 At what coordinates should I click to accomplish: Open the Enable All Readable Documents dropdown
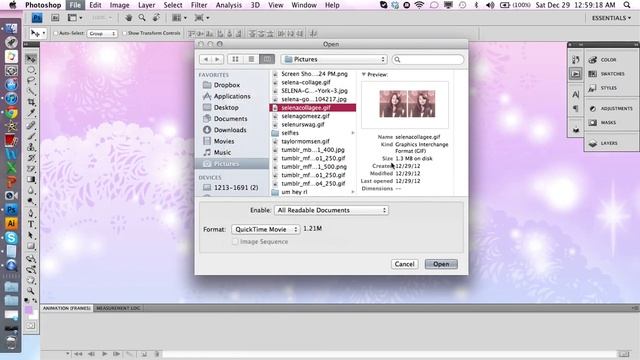pos(331,210)
